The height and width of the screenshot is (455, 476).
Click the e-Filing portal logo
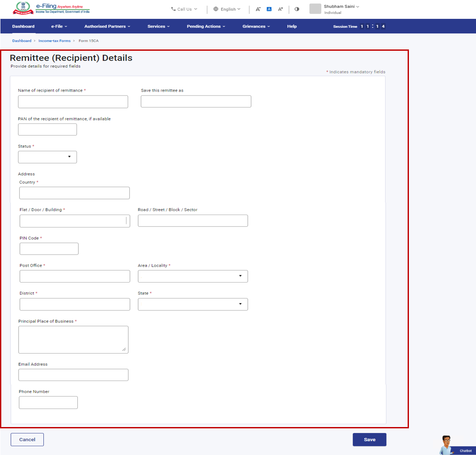[51, 9]
